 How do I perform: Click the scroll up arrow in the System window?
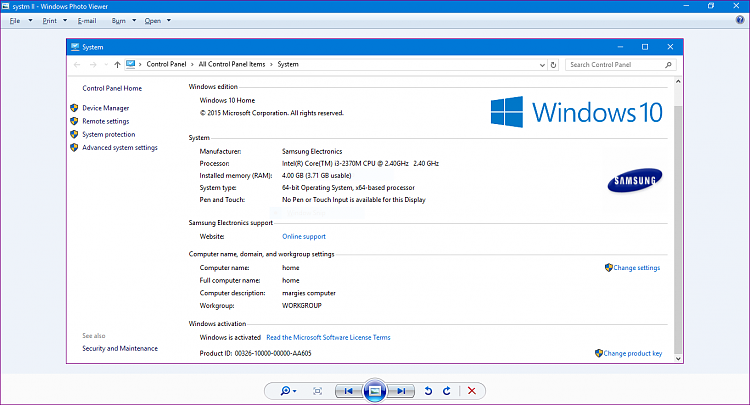tap(678, 82)
